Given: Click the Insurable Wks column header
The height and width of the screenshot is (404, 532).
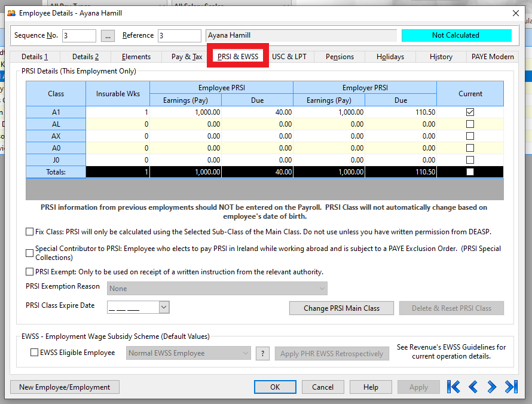Looking at the screenshot, I should 118,94.
